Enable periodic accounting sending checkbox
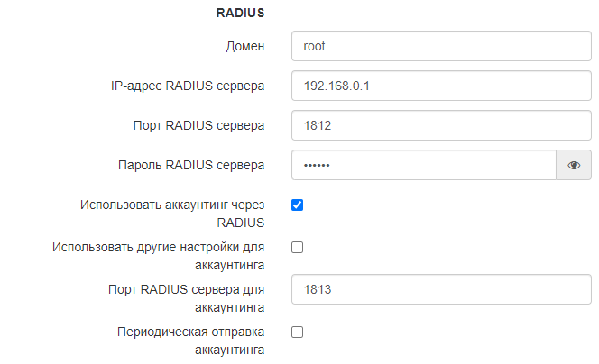The image size is (599, 364). [x=298, y=332]
